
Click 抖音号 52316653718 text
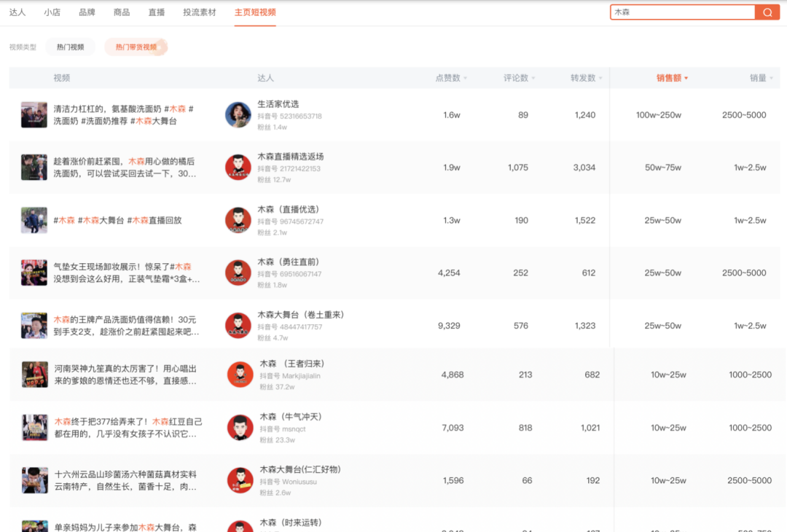click(x=289, y=116)
